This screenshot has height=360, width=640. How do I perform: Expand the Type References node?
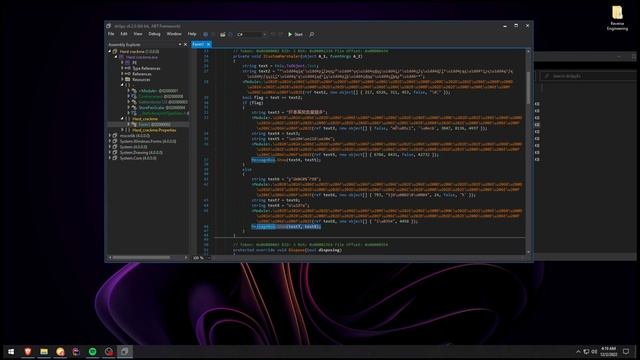(122, 69)
